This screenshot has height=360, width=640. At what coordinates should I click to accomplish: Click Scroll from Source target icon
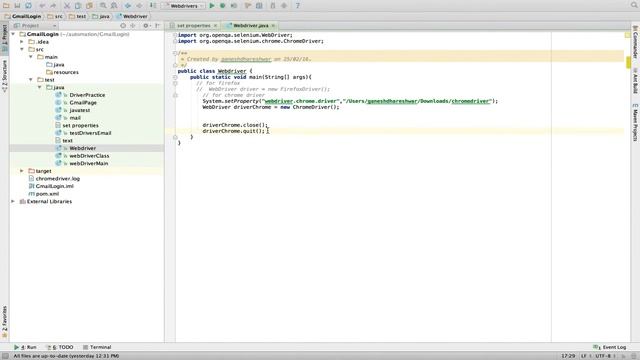[x=123, y=25]
